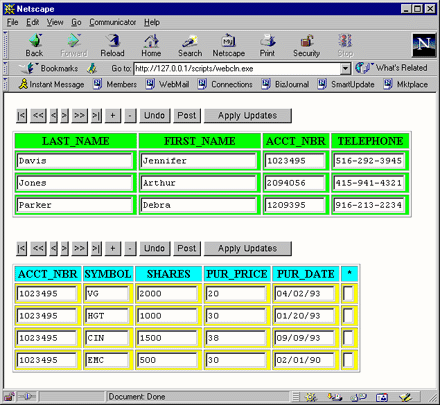This screenshot has height=405, width=440.
Task: Tick the checkbox in the EMC row
Action: [348, 360]
